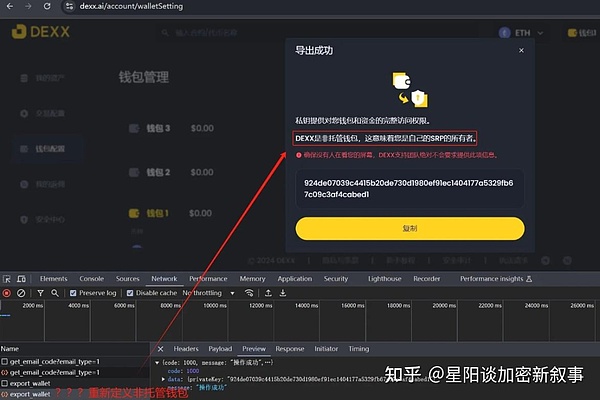Select the wallet 3 row
The width and height of the screenshot is (600, 400).
coord(171,128)
